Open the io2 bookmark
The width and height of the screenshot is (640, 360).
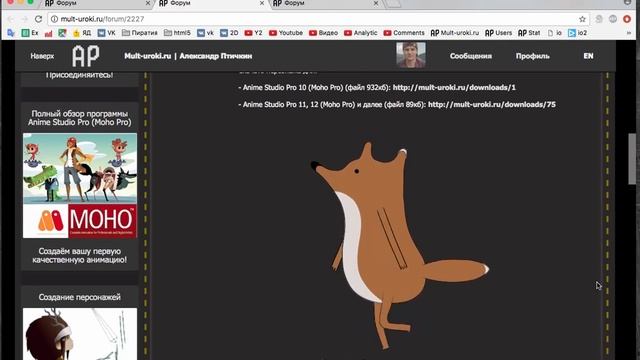[x=578, y=33]
